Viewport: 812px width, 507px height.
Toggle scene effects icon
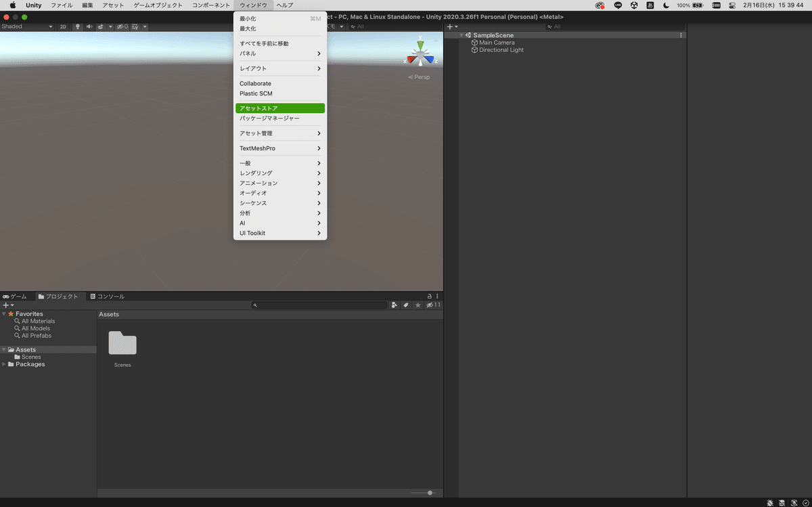tap(101, 26)
